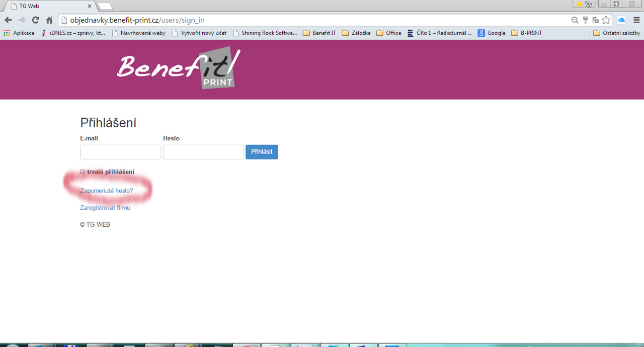
Task: Expand the B-PRINT bookmark folder
Action: pyautogui.click(x=527, y=33)
